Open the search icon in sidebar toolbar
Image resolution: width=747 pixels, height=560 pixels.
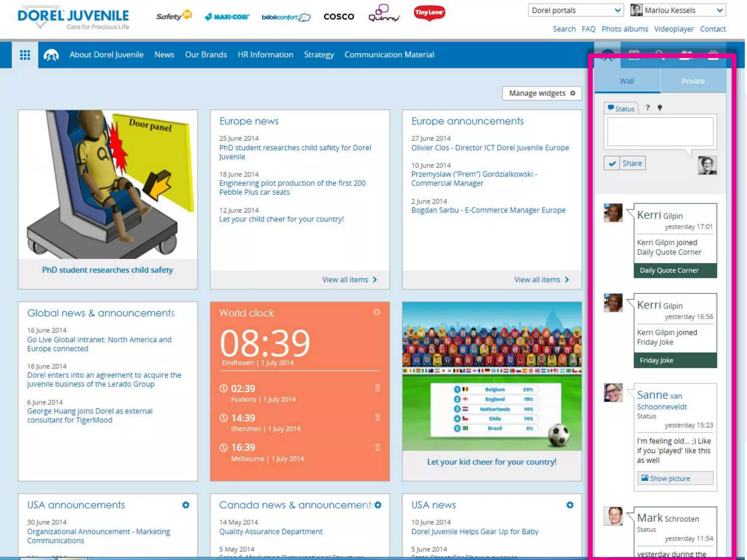pos(660,55)
